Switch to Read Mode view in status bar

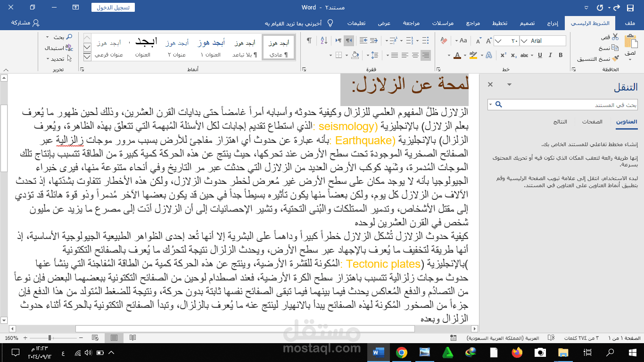tap(132, 337)
